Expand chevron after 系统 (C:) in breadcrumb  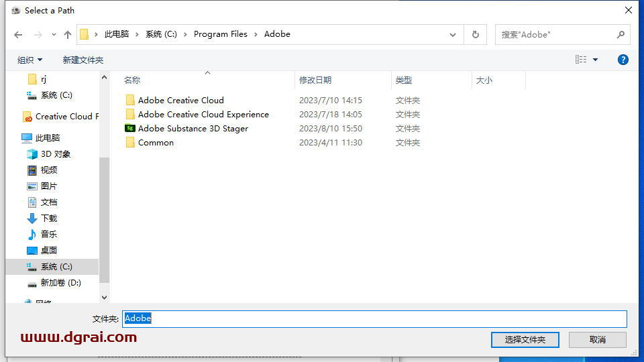(185, 34)
